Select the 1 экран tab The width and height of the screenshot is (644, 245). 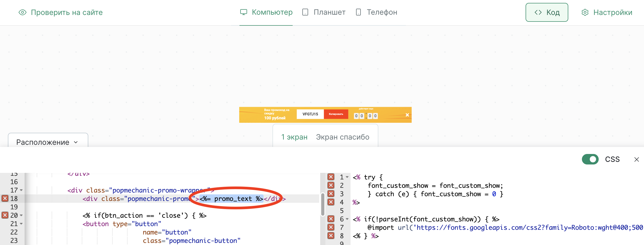pos(294,137)
